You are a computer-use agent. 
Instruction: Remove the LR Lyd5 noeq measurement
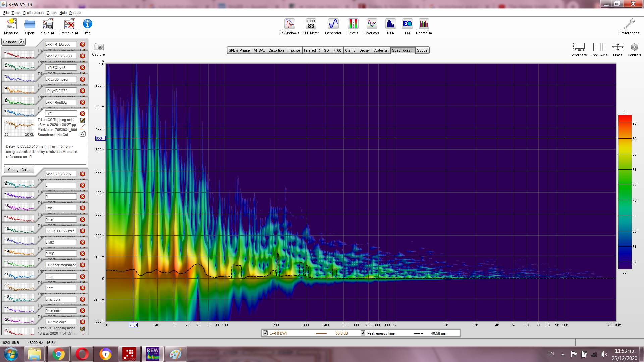(x=83, y=79)
